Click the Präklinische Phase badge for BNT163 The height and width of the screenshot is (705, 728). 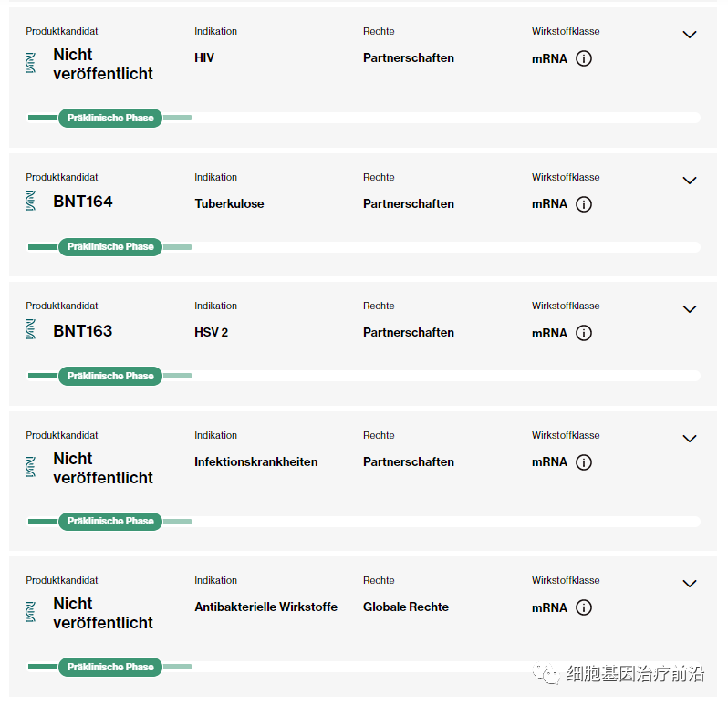tap(110, 376)
